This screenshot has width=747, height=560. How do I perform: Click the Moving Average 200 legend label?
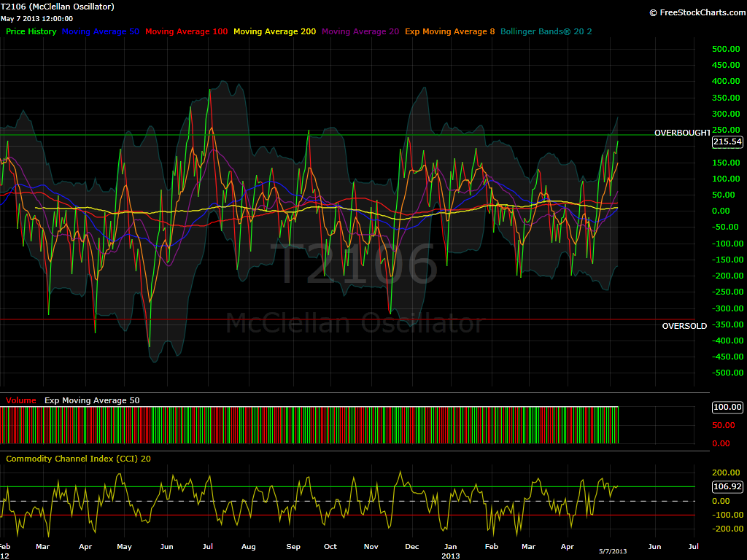(x=274, y=31)
